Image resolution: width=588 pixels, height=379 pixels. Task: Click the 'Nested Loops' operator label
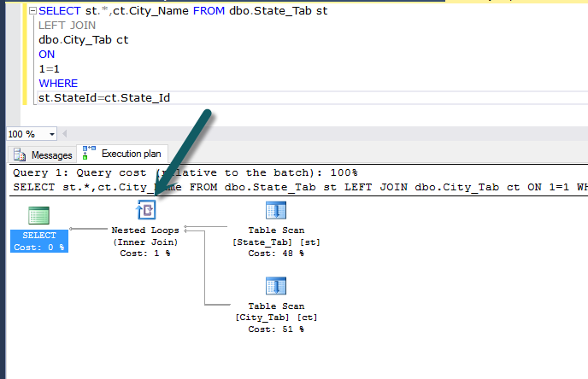145,230
